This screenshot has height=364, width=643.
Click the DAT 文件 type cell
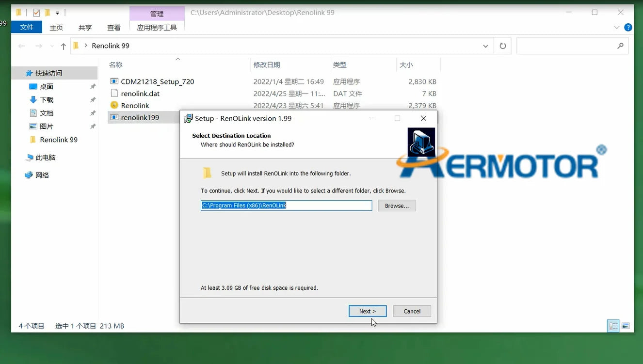348,94
